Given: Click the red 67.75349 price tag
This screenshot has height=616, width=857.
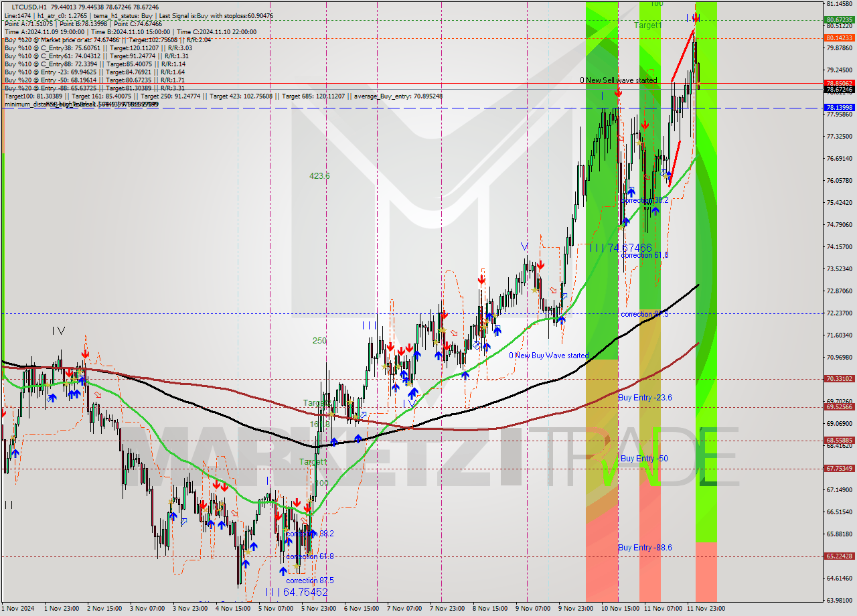Looking at the screenshot, I should tap(839, 468).
